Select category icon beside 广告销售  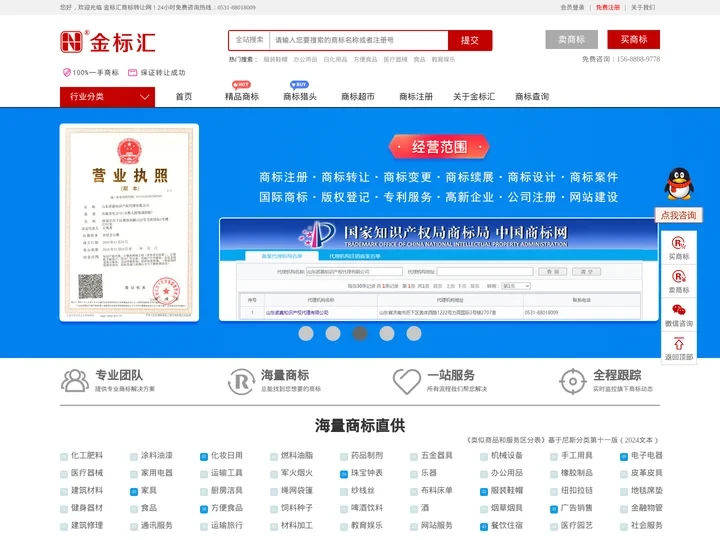[x=554, y=509]
